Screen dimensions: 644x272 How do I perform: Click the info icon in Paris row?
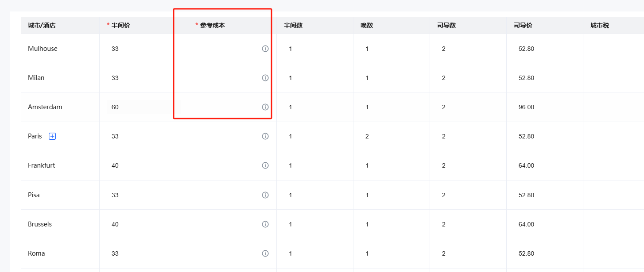(265, 136)
